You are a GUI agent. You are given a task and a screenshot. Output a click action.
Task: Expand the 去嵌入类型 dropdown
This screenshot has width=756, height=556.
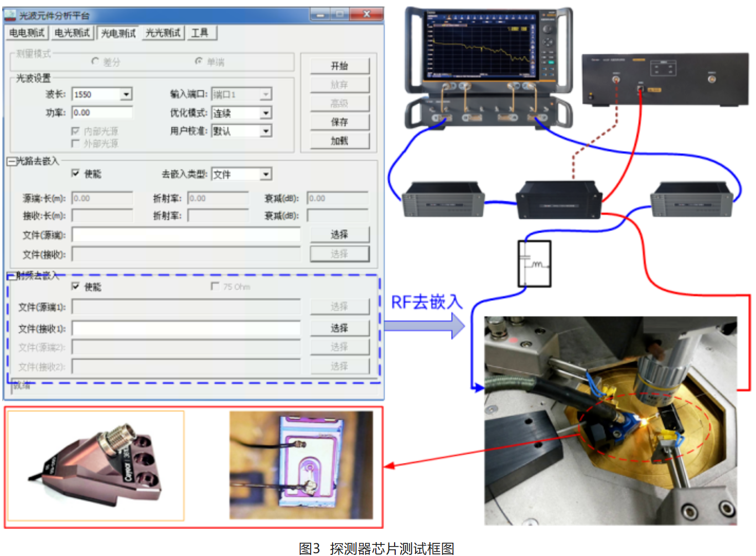(x=266, y=174)
